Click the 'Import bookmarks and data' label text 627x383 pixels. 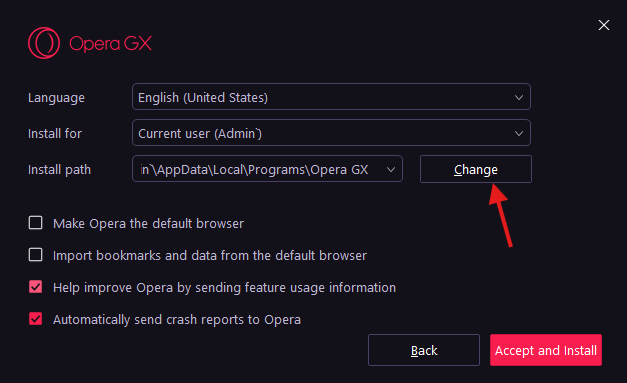210,255
